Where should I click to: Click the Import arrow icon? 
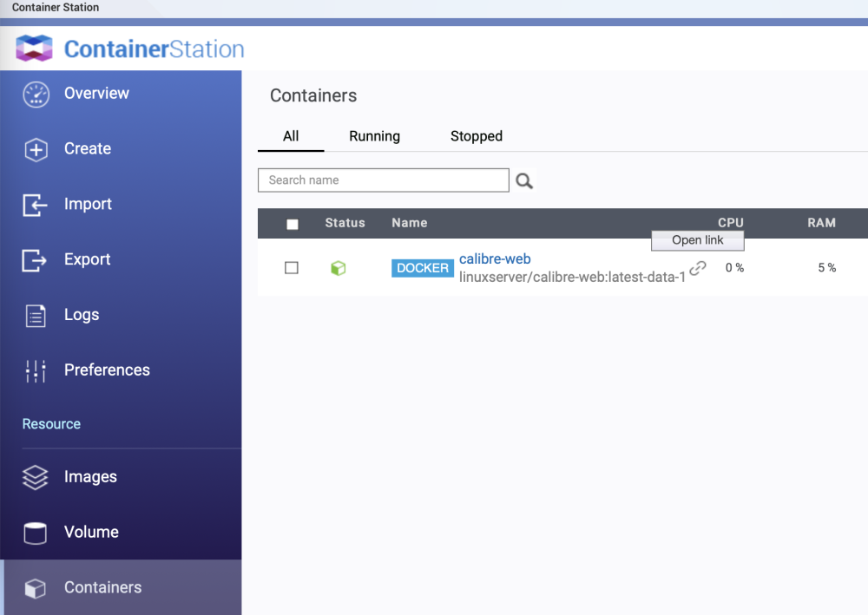[35, 206]
